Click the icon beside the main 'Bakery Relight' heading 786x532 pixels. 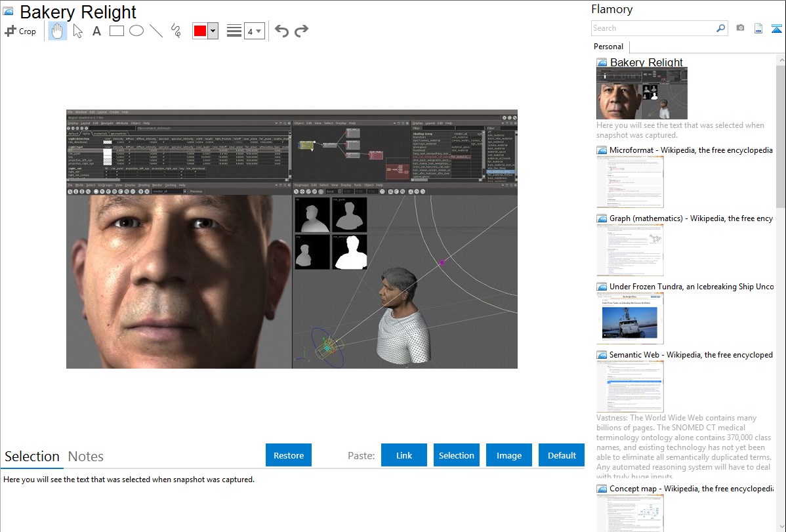[9, 12]
